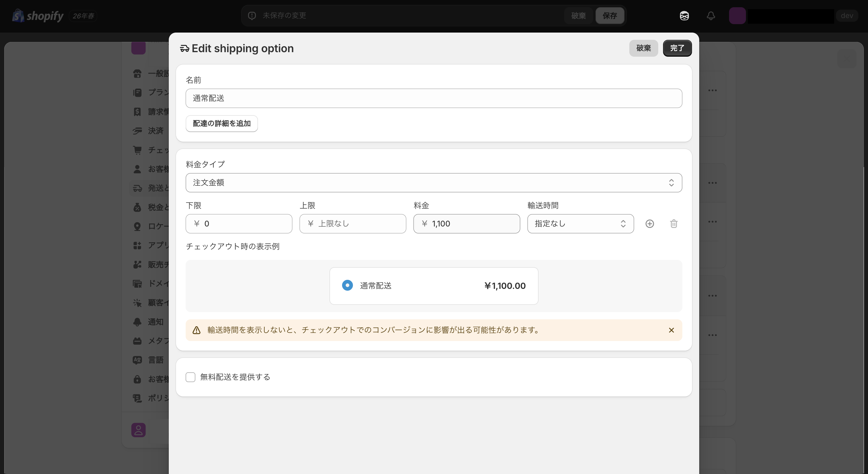Click the Sidekick face icon in the top bar

(x=684, y=16)
